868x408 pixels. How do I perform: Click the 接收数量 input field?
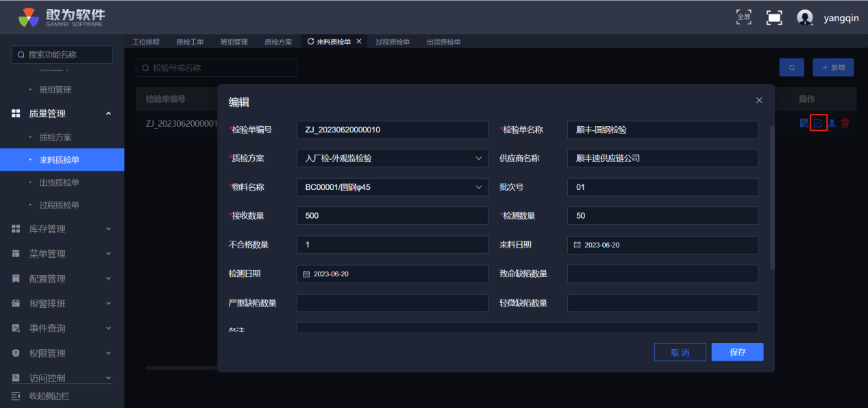(393, 215)
